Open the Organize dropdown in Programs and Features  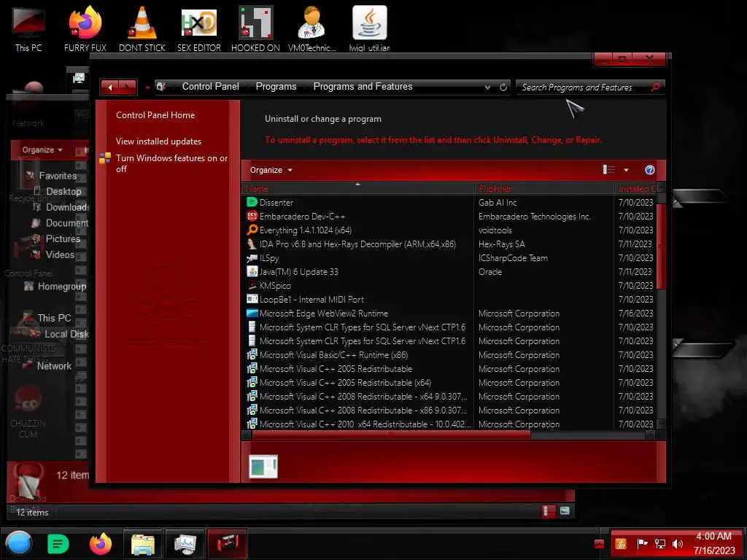[x=271, y=170]
